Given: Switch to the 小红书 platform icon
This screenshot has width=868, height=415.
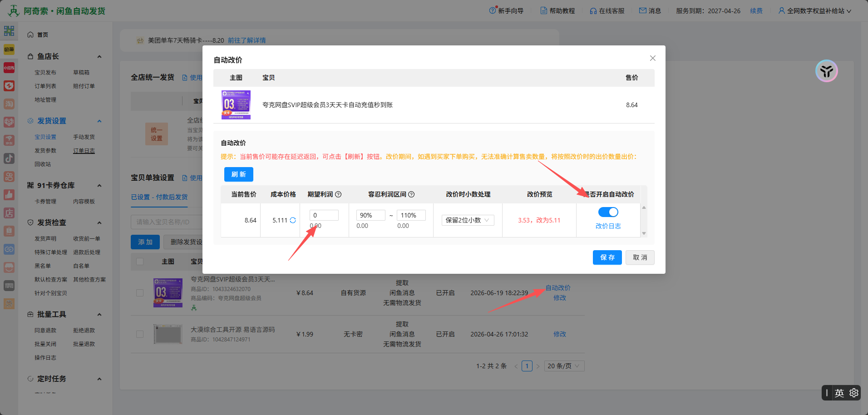Looking at the screenshot, I should click(9, 68).
